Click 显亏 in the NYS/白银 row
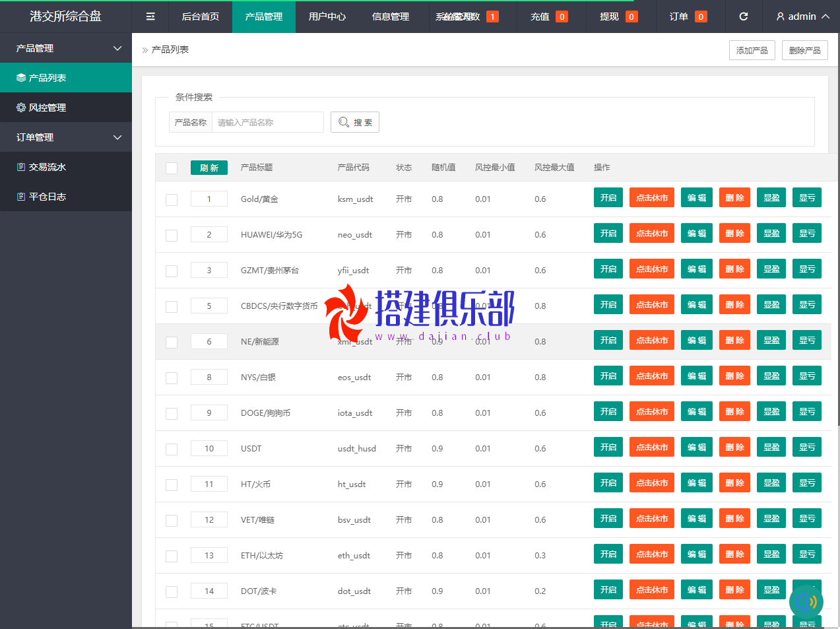The height and width of the screenshot is (629, 840). (x=807, y=376)
